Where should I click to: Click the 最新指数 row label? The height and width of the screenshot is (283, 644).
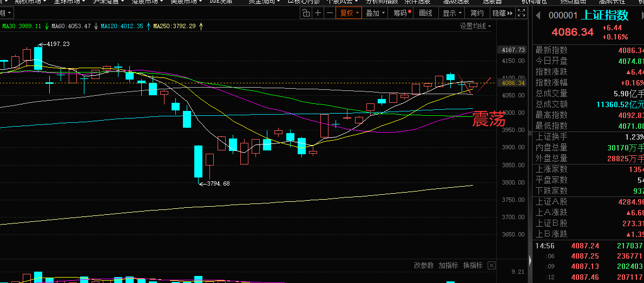point(551,50)
